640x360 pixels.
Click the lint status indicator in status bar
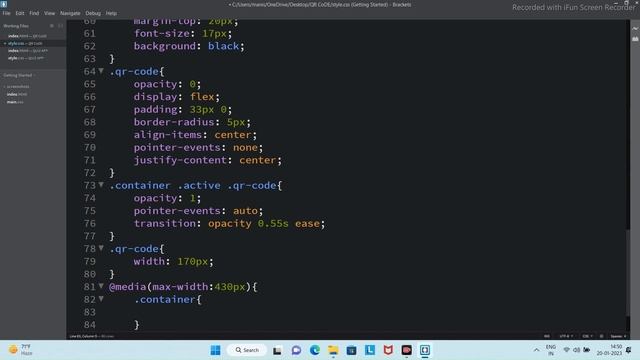pos(601,336)
